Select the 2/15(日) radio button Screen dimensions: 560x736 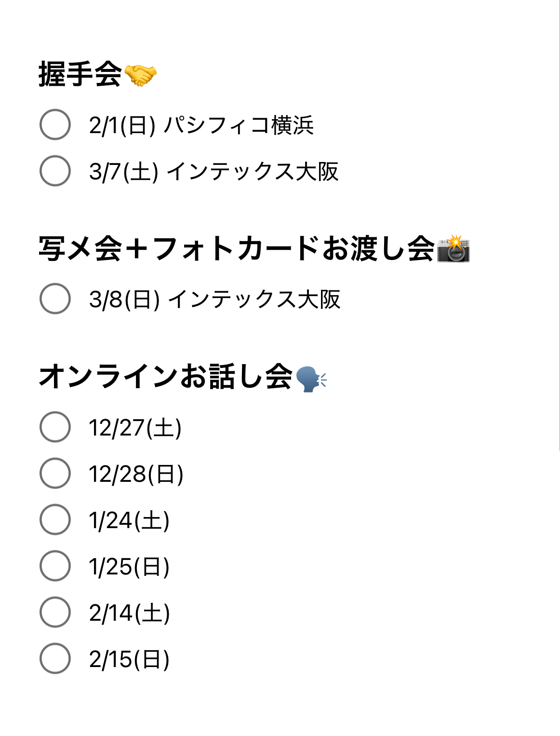55,658
